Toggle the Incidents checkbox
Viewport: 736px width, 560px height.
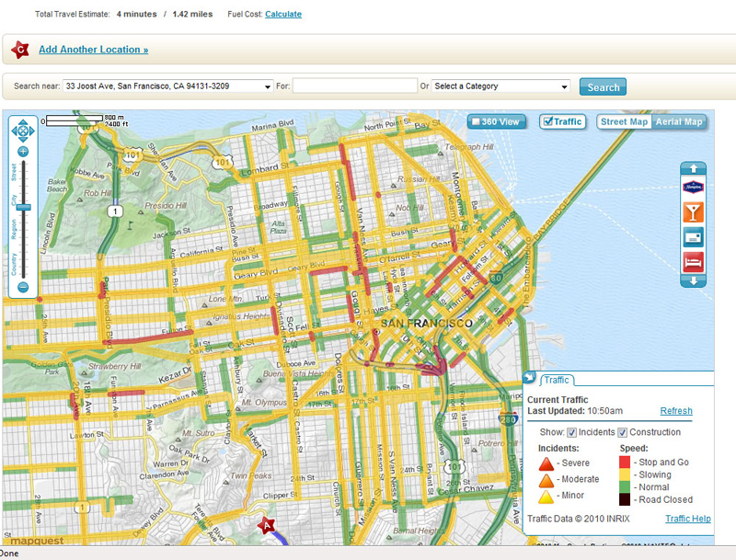click(571, 433)
